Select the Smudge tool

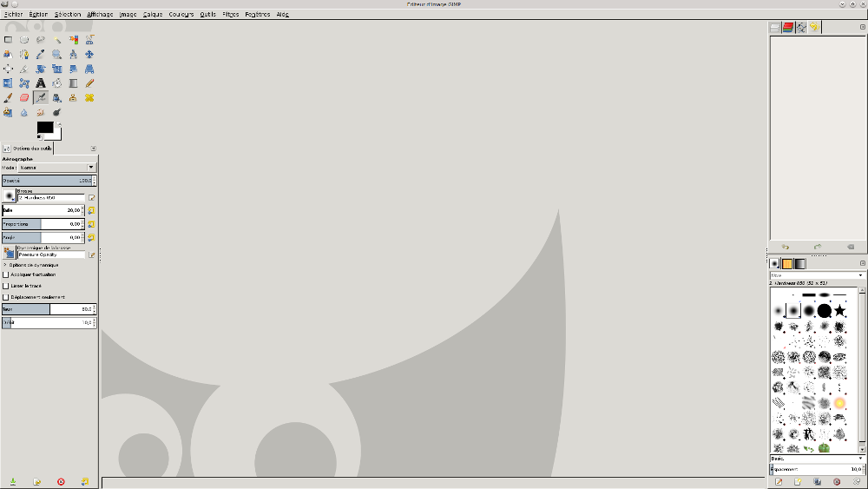[x=41, y=112]
